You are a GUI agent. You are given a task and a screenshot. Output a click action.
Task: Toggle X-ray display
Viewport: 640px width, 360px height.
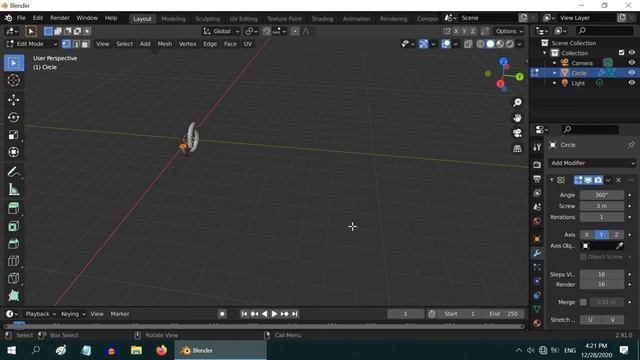coord(468,44)
